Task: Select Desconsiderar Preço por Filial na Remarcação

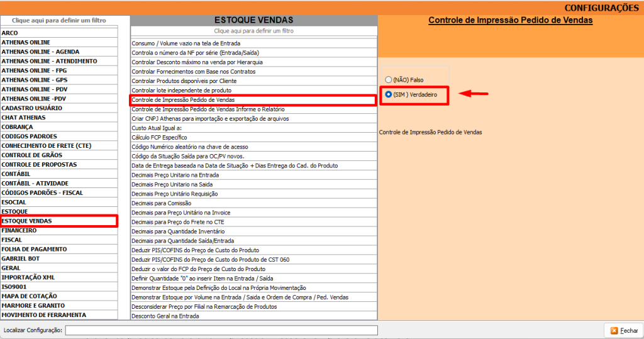Action: click(x=254, y=307)
